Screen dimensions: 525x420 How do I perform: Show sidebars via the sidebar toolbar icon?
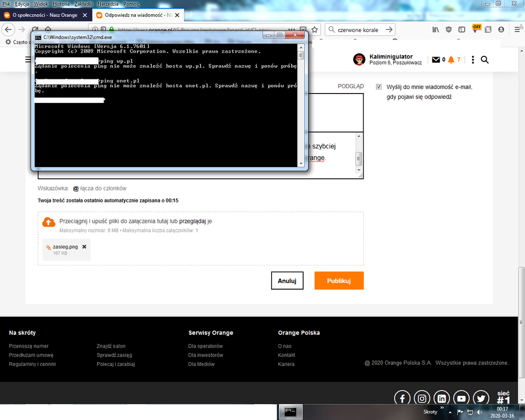click(x=462, y=29)
